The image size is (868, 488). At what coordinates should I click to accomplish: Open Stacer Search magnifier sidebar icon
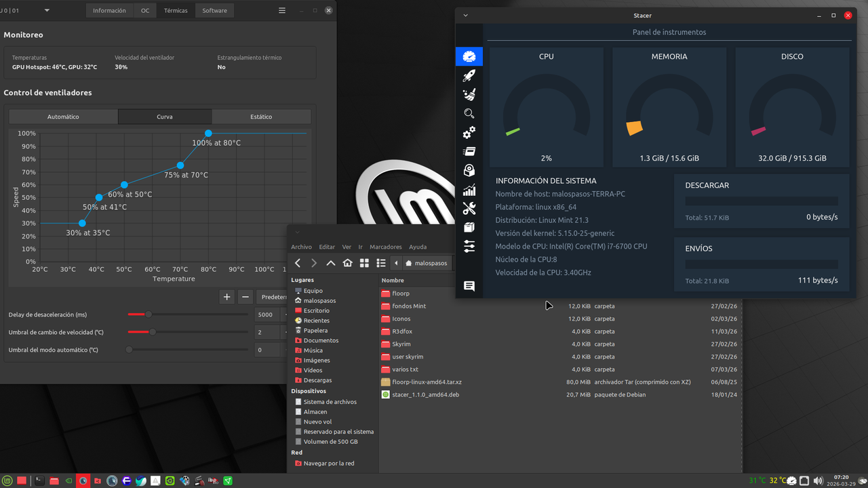(469, 113)
